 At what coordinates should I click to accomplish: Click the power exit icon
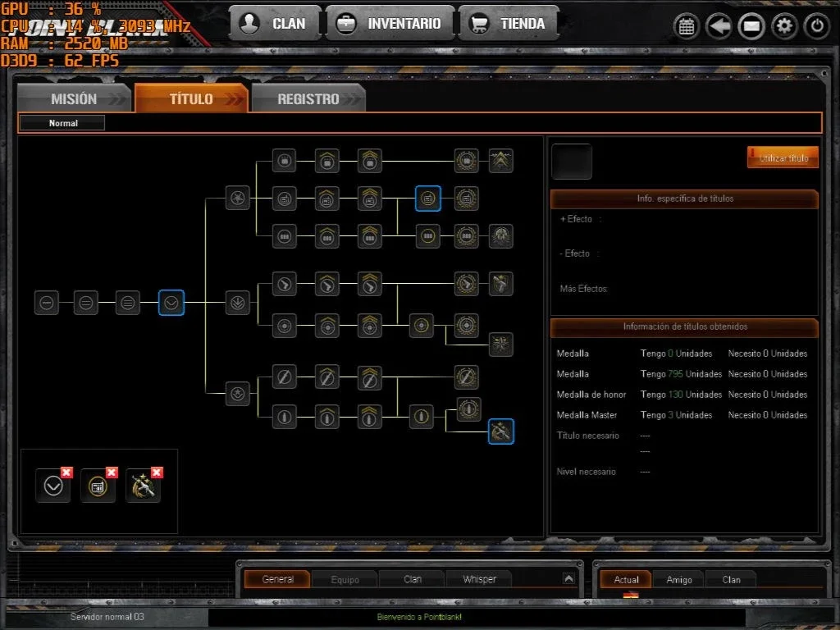[x=817, y=25]
